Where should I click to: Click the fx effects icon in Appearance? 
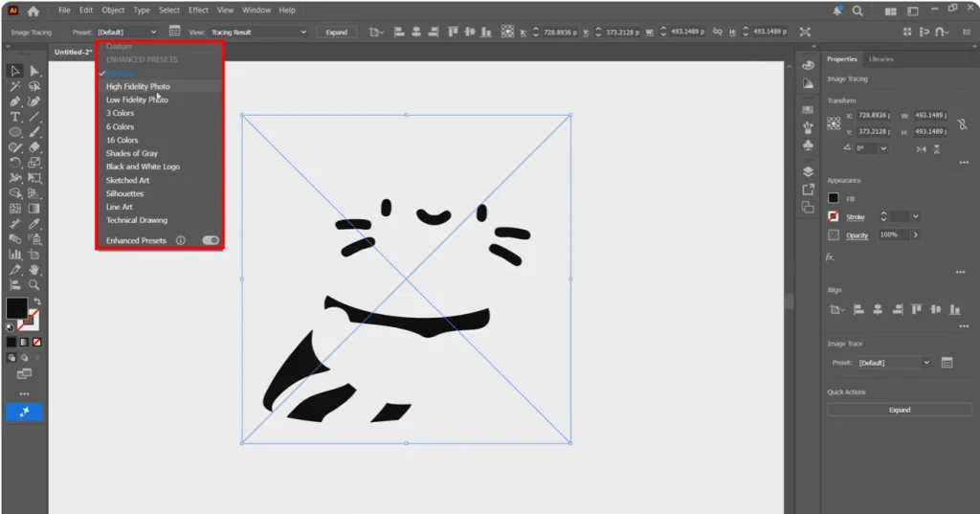point(830,257)
